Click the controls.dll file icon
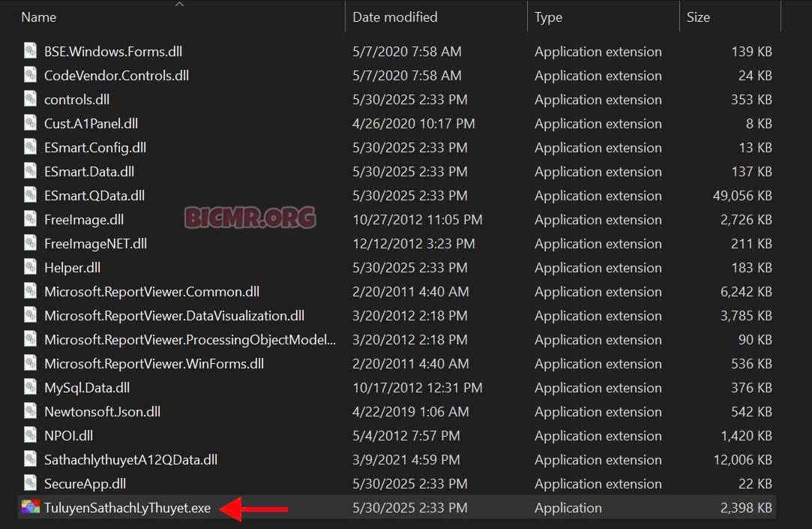The height and width of the screenshot is (529, 812). tap(31, 99)
